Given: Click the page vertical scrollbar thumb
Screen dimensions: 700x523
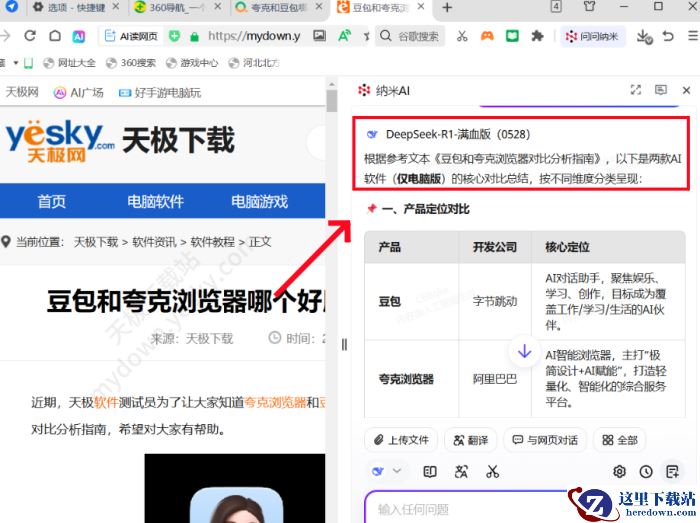Looking at the screenshot, I should pyautogui.click(x=331, y=100).
